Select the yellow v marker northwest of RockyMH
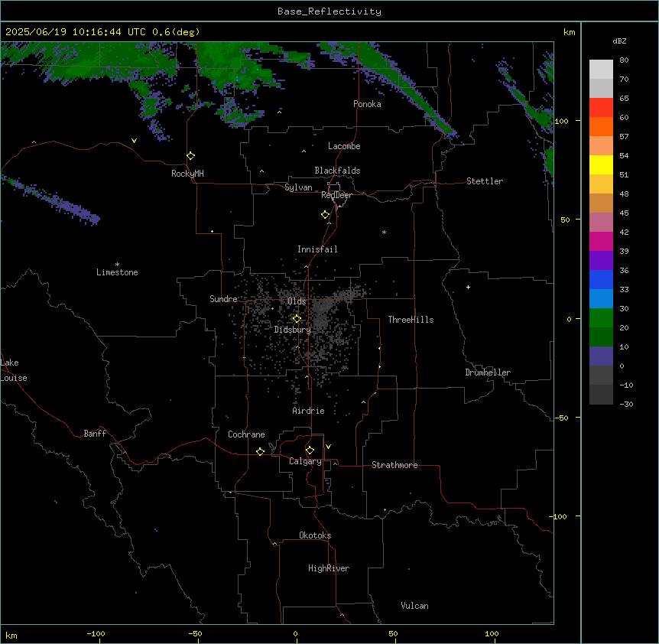 134,141
